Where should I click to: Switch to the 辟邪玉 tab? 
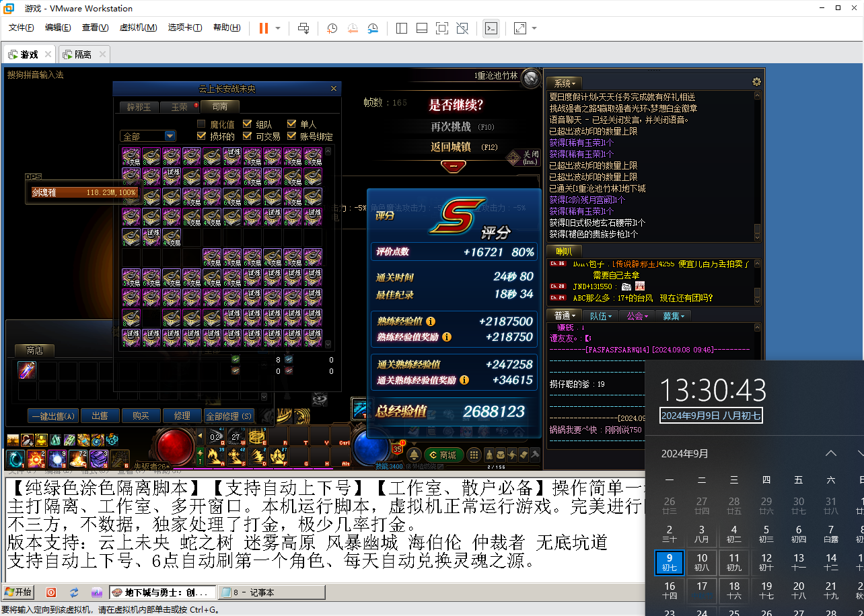tap(139, 107)
